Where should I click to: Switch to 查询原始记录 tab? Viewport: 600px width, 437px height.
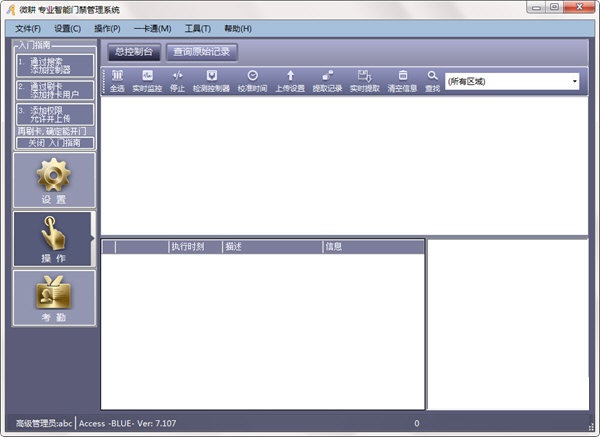[x=202, y=52]
